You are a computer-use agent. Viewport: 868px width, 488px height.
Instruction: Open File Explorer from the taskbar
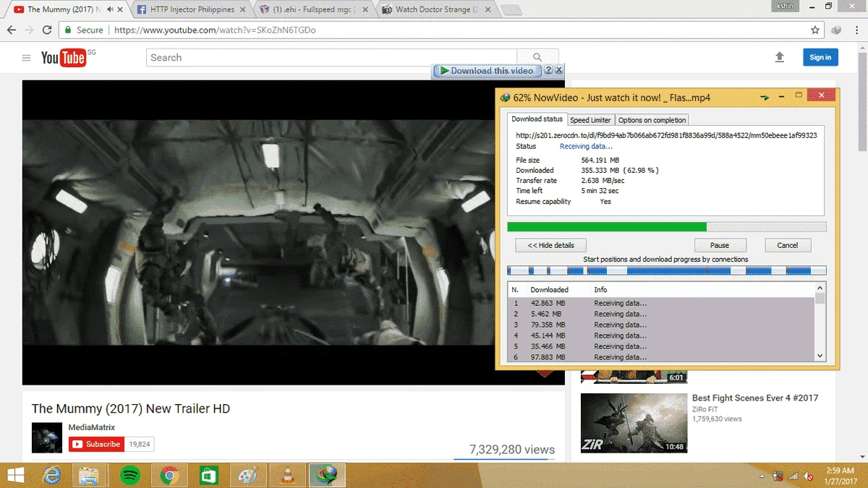[90, 475]
